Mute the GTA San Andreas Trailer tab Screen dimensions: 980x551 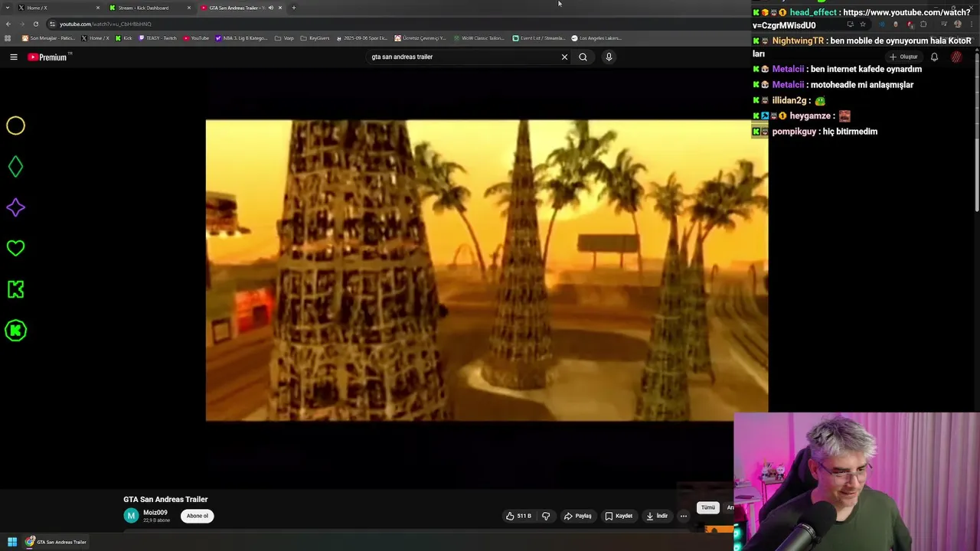(270, 8)
